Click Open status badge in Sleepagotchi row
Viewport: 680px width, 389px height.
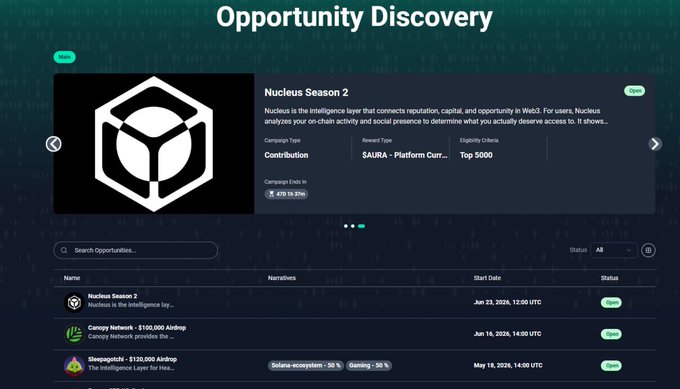click(611, 366)
